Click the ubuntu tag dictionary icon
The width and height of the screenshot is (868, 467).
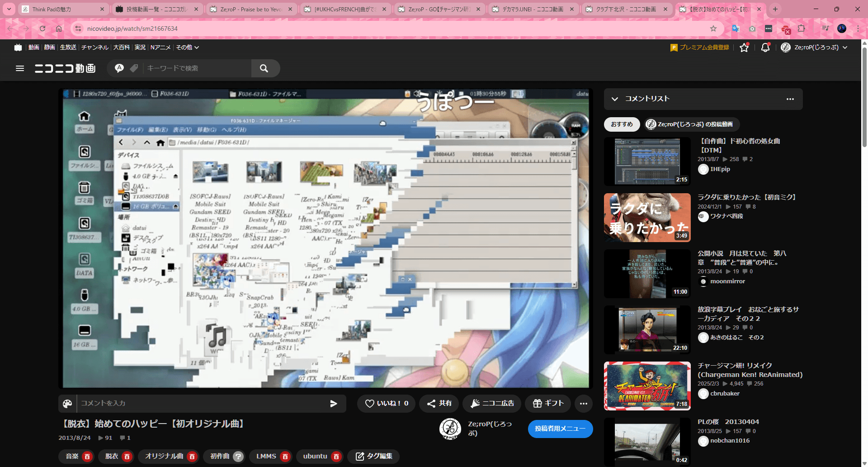336,457
